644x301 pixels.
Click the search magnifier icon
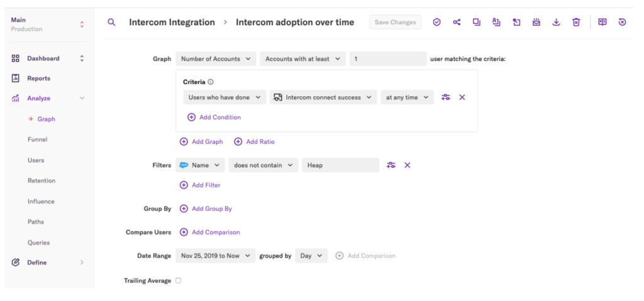pyautogui.click(x=111, y=22)
